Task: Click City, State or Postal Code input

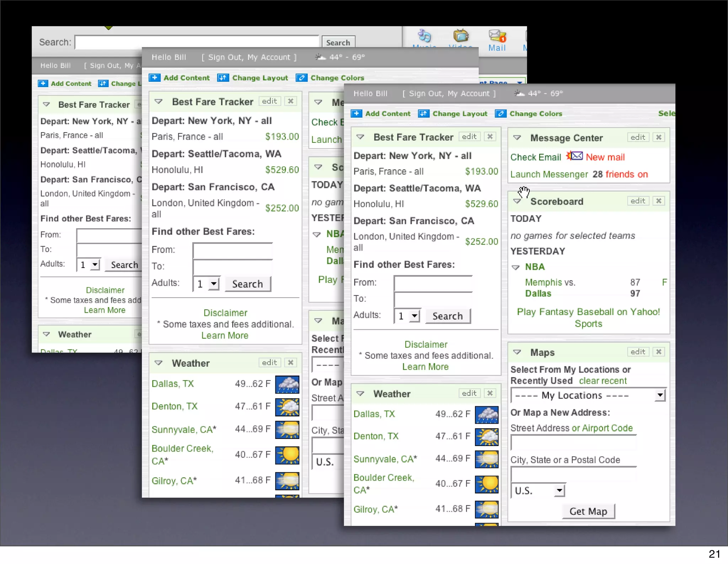Action: tap(573, 474)
